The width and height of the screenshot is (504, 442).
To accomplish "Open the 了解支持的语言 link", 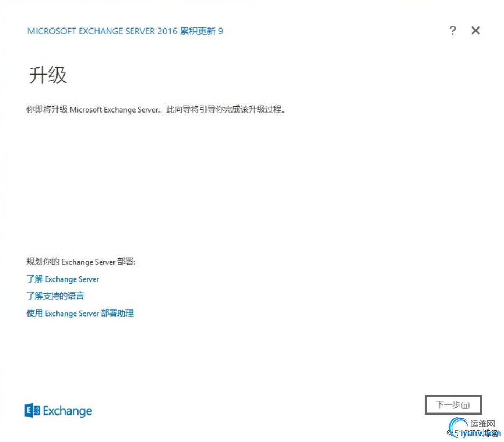I will 55,296.
